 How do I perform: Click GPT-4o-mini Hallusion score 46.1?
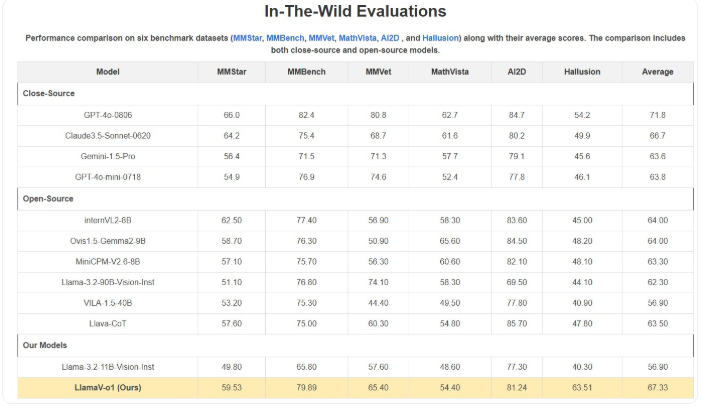click(582, 177)
